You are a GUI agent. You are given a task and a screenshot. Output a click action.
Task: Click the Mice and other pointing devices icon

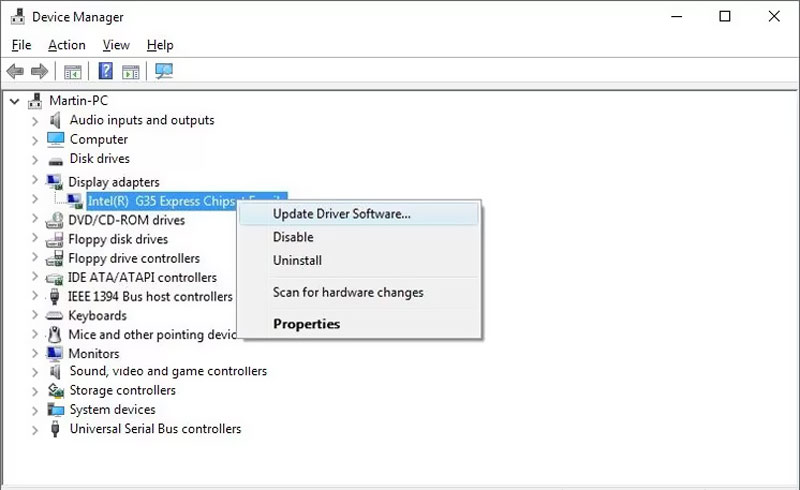coord(54,334)
